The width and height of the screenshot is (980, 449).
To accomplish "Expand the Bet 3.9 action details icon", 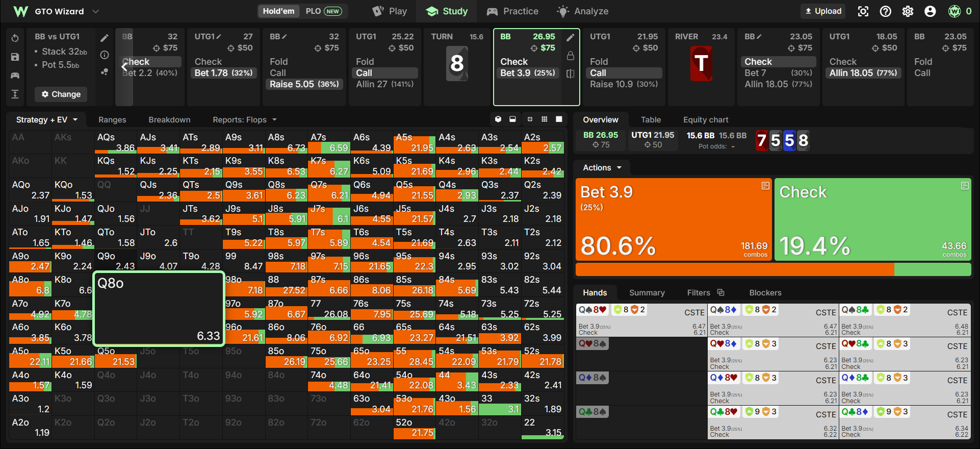I will coord(765,186).
